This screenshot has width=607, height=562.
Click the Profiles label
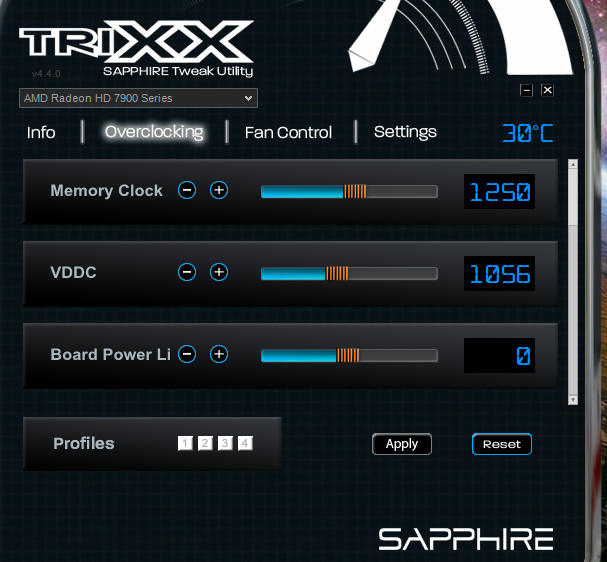[x=84, y=444]
